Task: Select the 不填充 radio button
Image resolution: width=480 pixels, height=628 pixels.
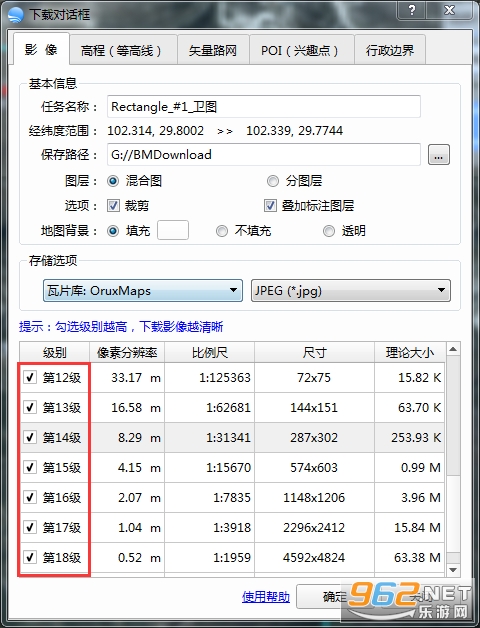Action: [222, 231]
